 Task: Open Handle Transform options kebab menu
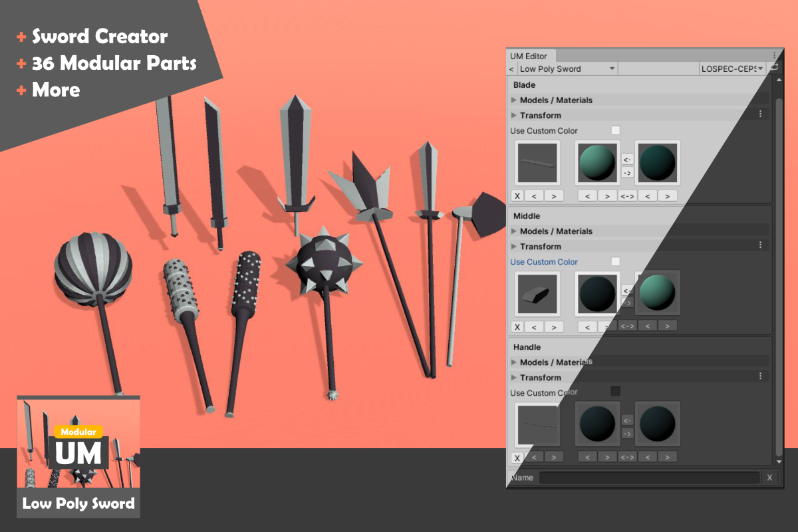click(x=761, y=376)
